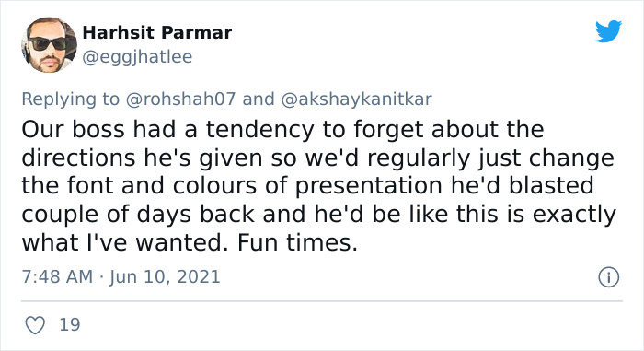This screenshot has height=351, width=644.
Task: Click the "Fun times." sentence
Action: point(297,242)
